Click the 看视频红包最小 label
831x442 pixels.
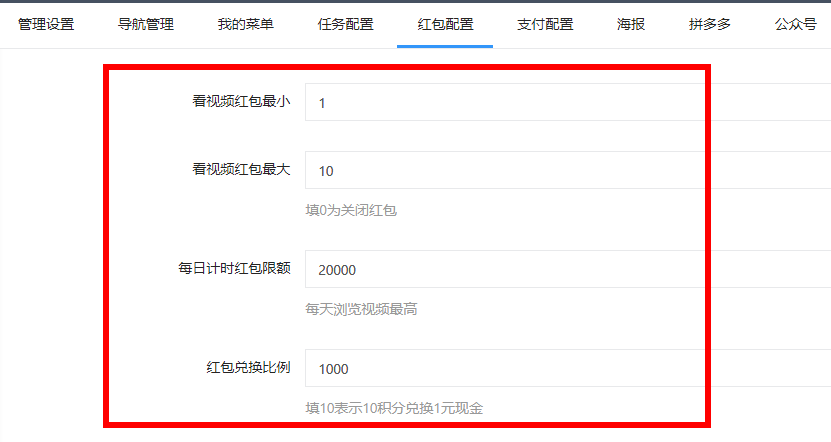(241, 101)
